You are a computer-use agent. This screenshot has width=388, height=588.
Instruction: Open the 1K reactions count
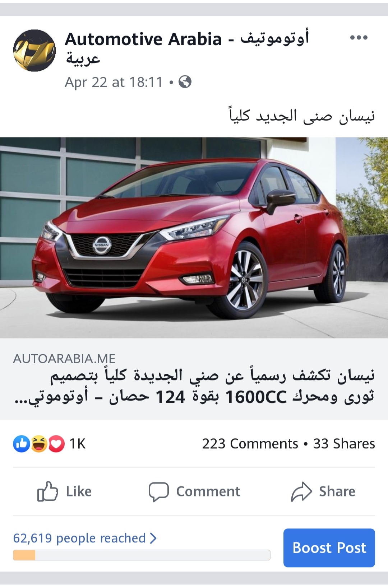tap(78, 444)
